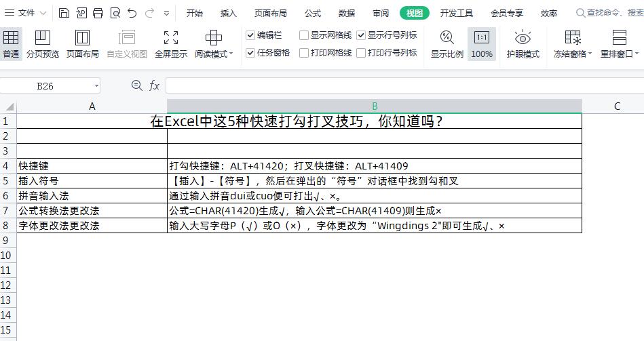Open the 效率 tab
Image resolution: width=644 pixels, height=341 pixels.
(549, 13)
